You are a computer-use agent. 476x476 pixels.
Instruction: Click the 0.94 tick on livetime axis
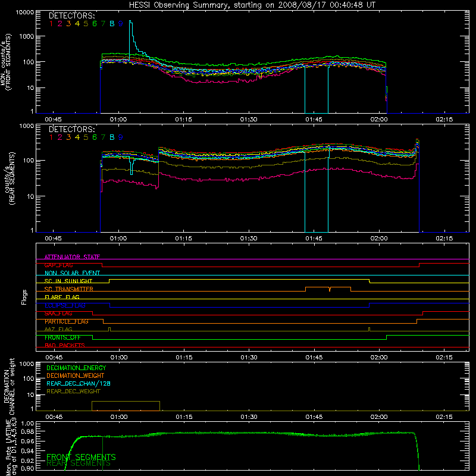click(x=27, y=450)
